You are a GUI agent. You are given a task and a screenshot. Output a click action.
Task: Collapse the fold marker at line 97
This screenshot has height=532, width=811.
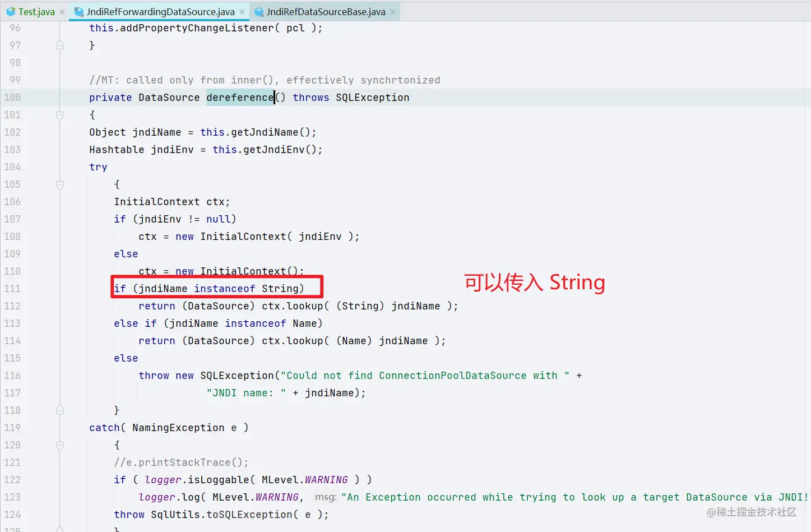coord(59,45)
